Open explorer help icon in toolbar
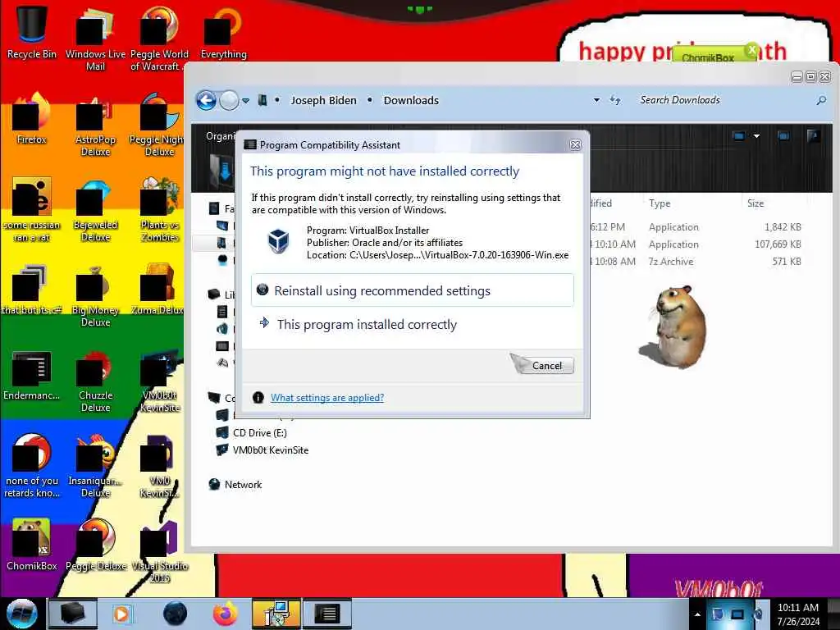This screenshot has width=840, height=630. [813, 136]
